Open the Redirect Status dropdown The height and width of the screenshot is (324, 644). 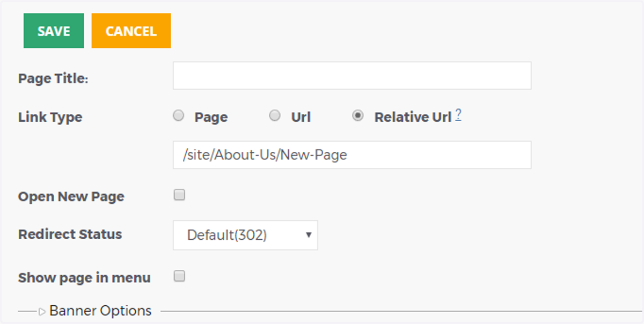coord(245,235)
